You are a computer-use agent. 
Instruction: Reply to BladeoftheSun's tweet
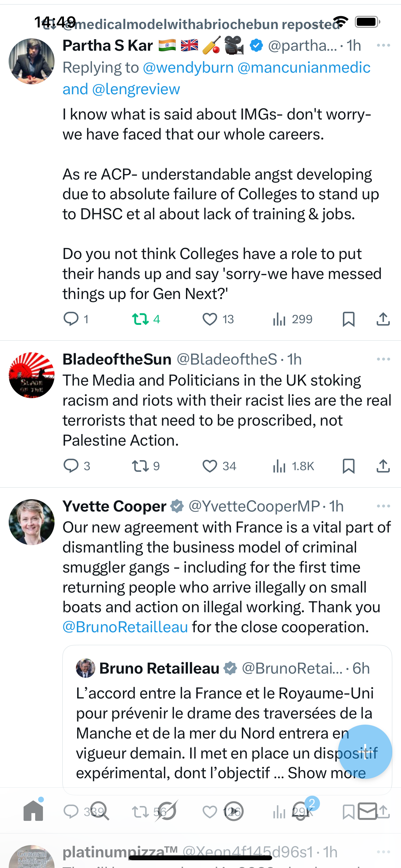click(x=71, y=466)
